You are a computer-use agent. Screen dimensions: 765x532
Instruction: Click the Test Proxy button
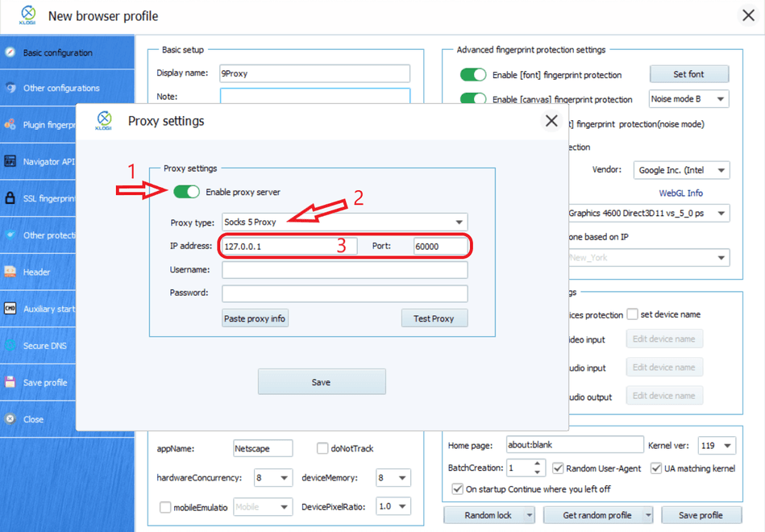tap(434, 318)
